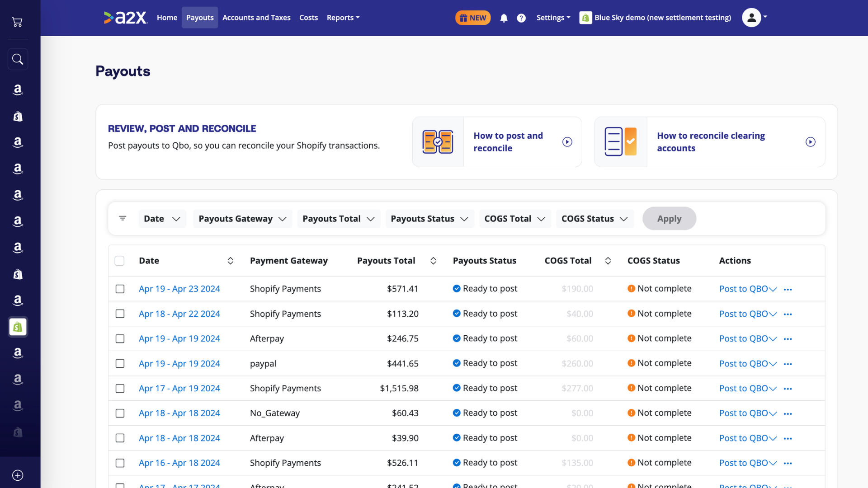Open Accounts and Taxes page
868x488 pixels.
(256, 18)
